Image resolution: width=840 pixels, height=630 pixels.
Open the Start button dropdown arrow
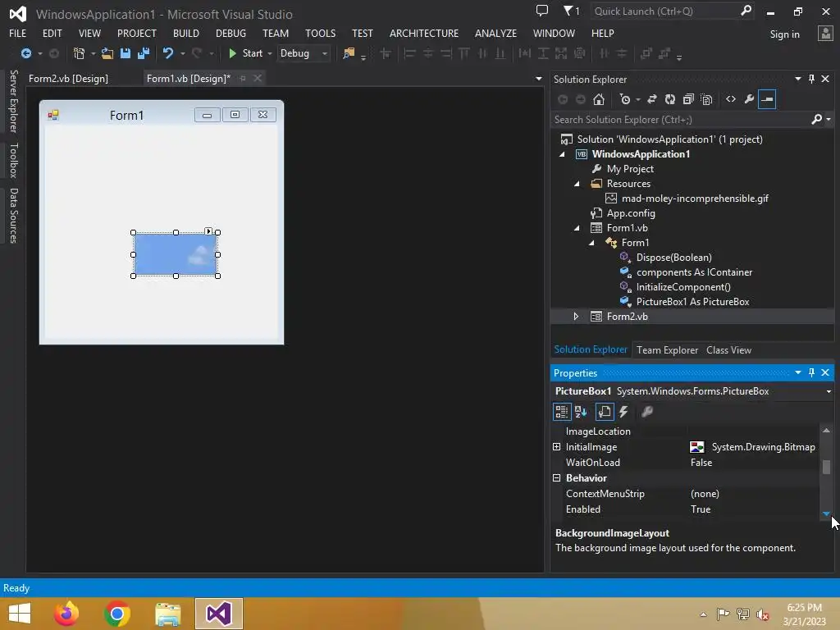tap(269, 53)
